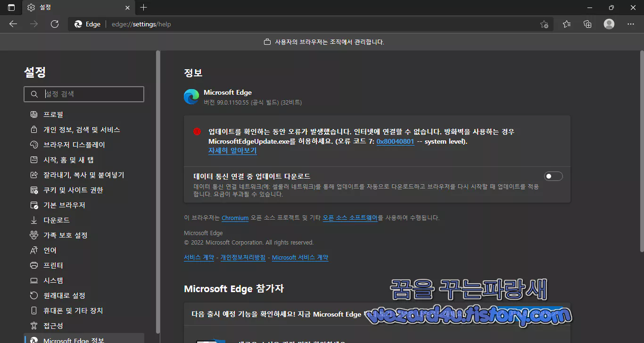Image resolution: width=644 pixels, height=343 pixels.
Task: Click the 다운로드 arrow icon
Action: click(x=34, y=220)
